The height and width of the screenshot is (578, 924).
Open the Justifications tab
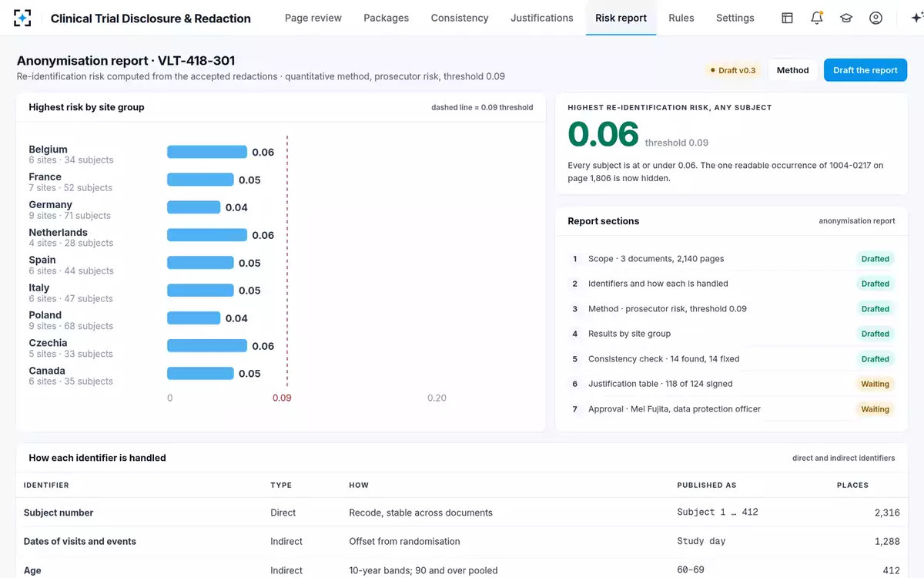(x=542, y=18)
